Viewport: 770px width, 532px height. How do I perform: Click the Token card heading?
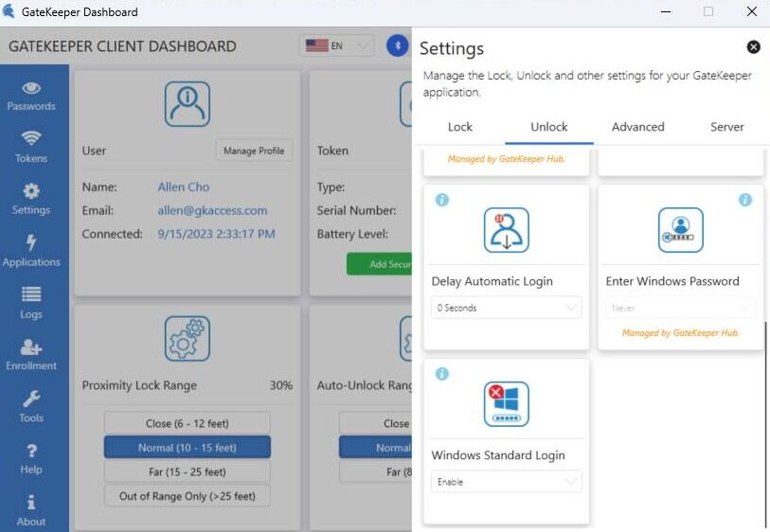(x=332, y=151)
